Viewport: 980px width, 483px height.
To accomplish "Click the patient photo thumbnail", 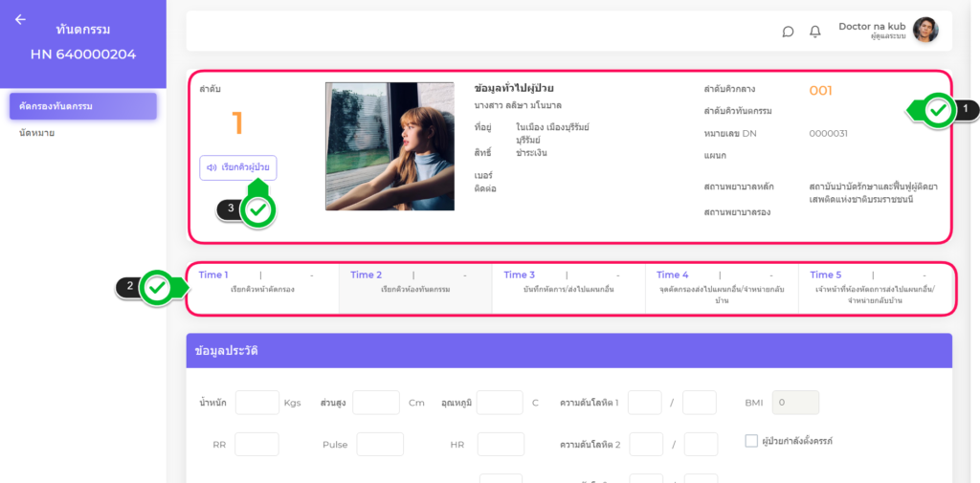I will pos(390,146).
